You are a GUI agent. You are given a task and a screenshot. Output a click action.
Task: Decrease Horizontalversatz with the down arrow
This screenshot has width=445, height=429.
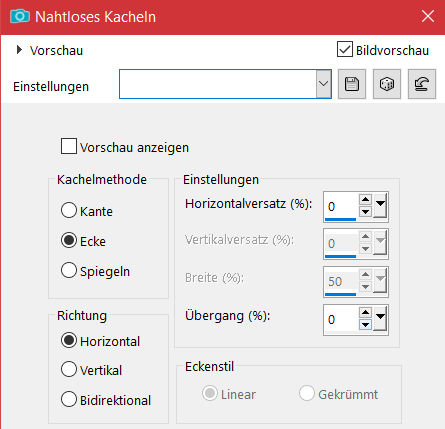tap(366, 211)
